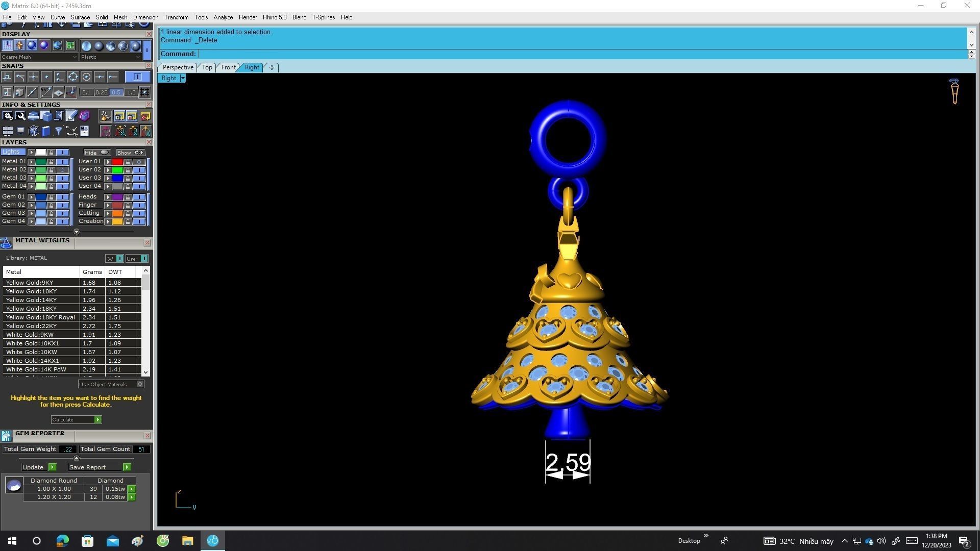Select the purple rendered sphere display mode
Viewport: 980px width, 551px height.
pyautogui.click(x=44, y=45)
